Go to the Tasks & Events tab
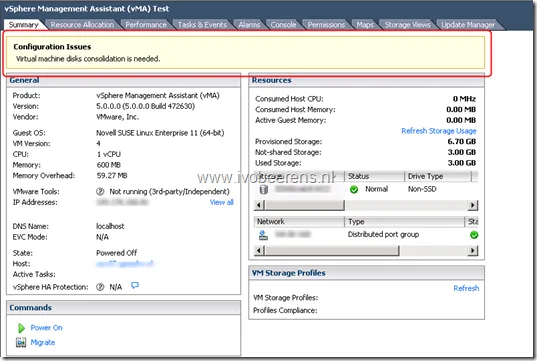537x361 pixels. click(202, 25)
